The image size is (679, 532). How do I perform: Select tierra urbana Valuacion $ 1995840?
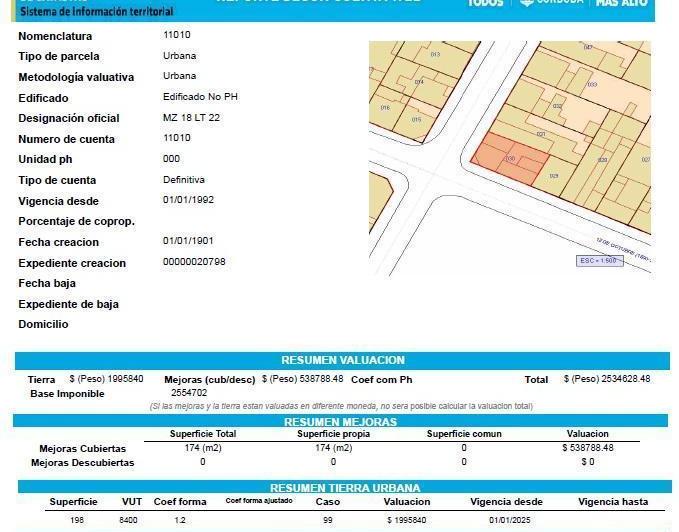407,520
